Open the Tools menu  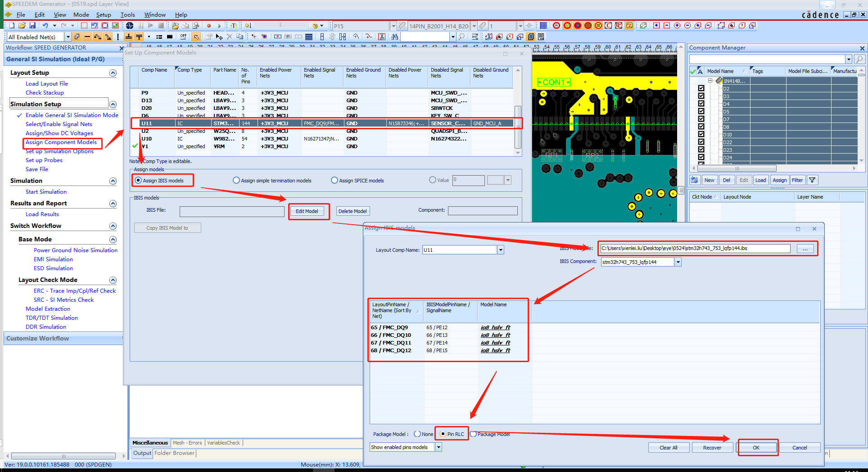tap(127, 14)
